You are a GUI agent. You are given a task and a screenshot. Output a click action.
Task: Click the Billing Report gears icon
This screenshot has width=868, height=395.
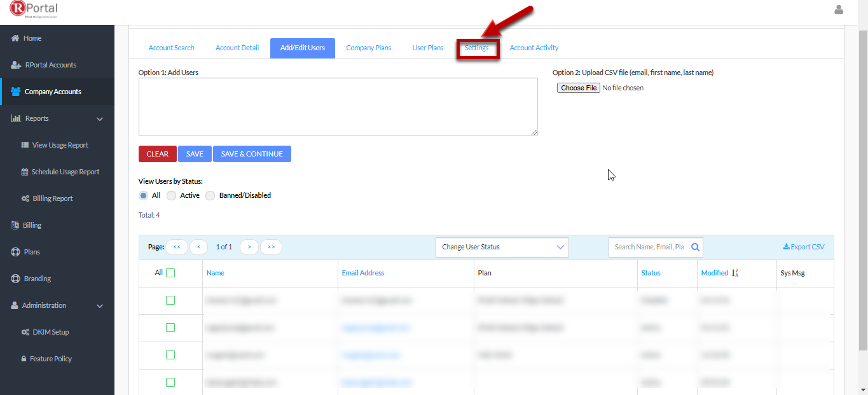pyautogui.click(x=25, y=198)
